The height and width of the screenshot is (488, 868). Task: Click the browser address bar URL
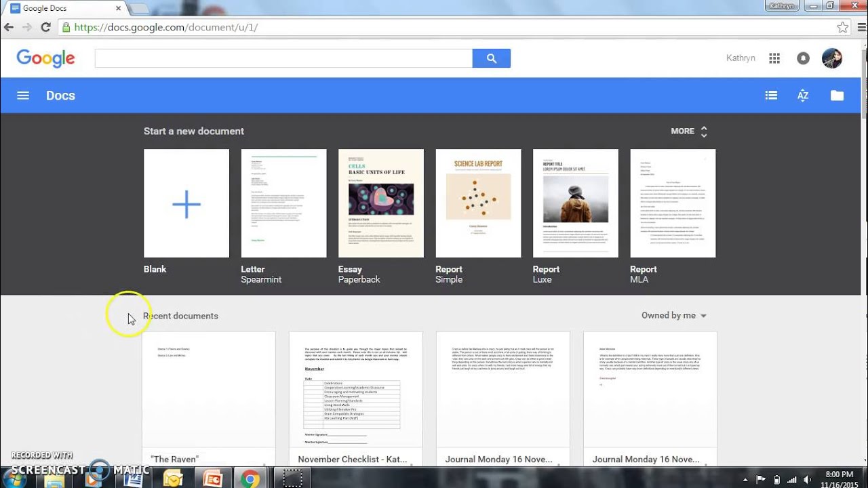pyautogui.click(x=165, y=28)
